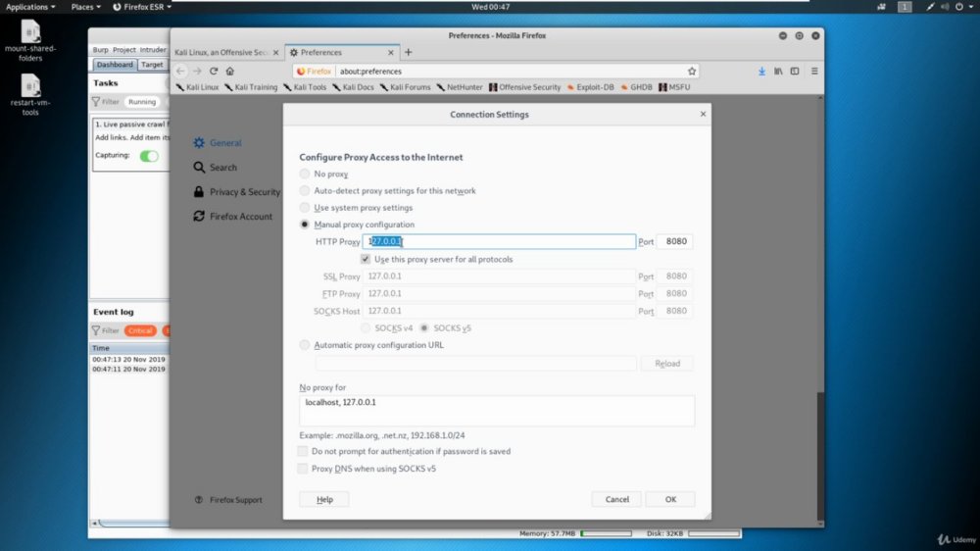The height and width of the screenshot is (551, 980).
Task: Open Intruder menu in Burp Suite
Action: pyautogui.click(x=153, y=49)
